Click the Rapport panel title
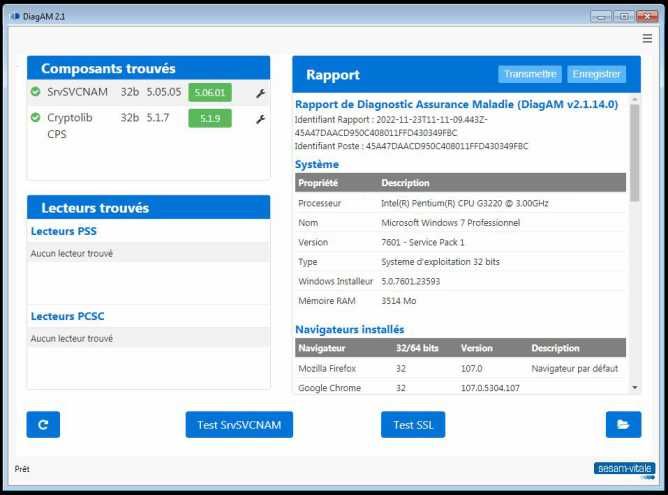Screen dimensions: 668x495 point(333,75)
